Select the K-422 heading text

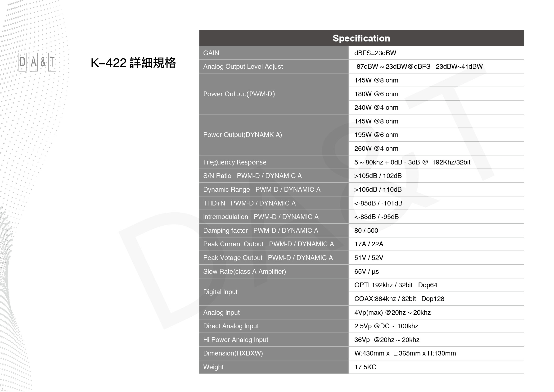click(x=133, y=63)
